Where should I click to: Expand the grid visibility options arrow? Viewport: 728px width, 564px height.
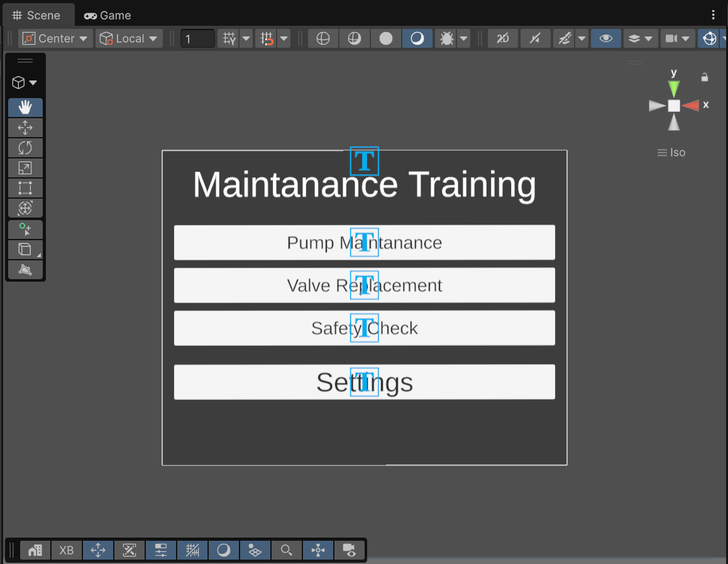tap(246, 38)
